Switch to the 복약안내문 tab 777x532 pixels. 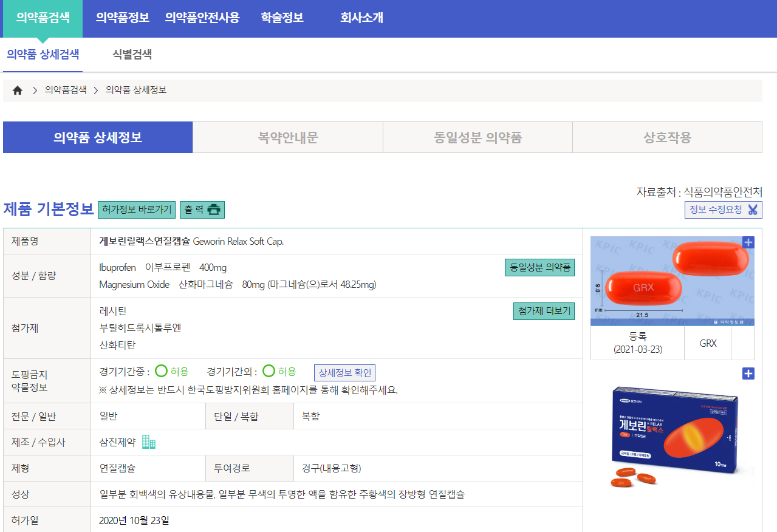pyautogui.click(x=288, y=137)
